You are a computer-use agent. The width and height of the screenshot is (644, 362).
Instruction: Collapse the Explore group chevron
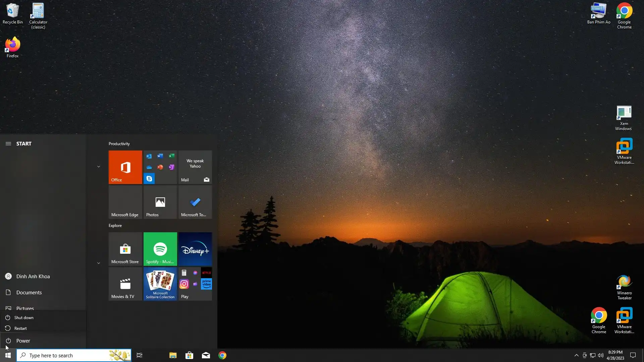point(99,263)
